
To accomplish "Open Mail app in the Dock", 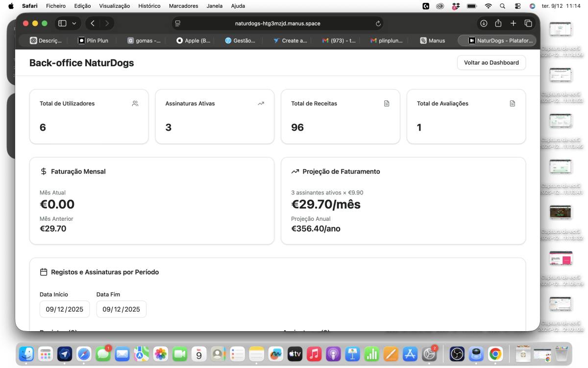I will point(122,354).
